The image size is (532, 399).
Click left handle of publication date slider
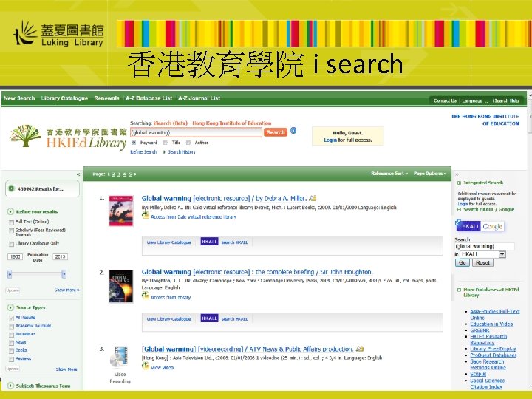click(x=10, y=274)
